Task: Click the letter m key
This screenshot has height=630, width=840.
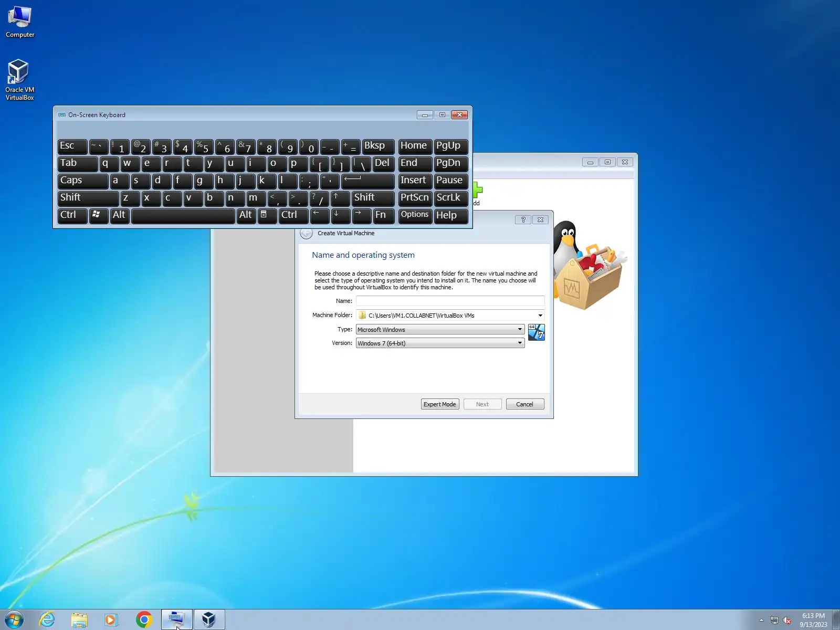Action: point(256,198)
